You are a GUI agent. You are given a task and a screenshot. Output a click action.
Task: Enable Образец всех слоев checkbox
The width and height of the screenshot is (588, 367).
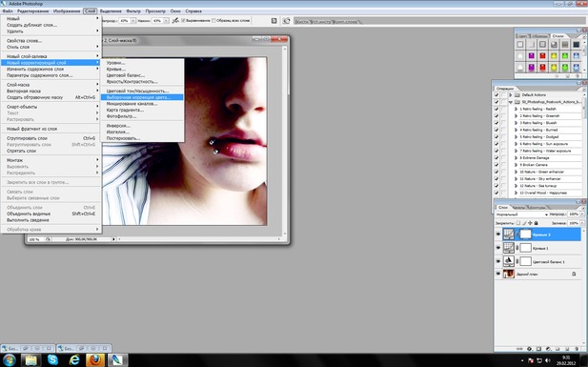tap(213, 21)
